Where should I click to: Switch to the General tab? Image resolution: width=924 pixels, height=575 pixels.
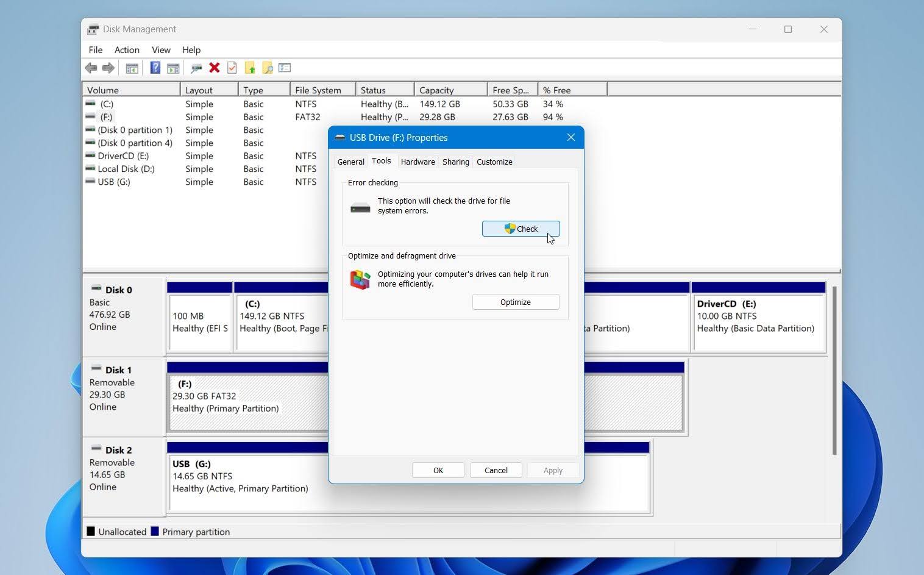(x=351, y=162)
